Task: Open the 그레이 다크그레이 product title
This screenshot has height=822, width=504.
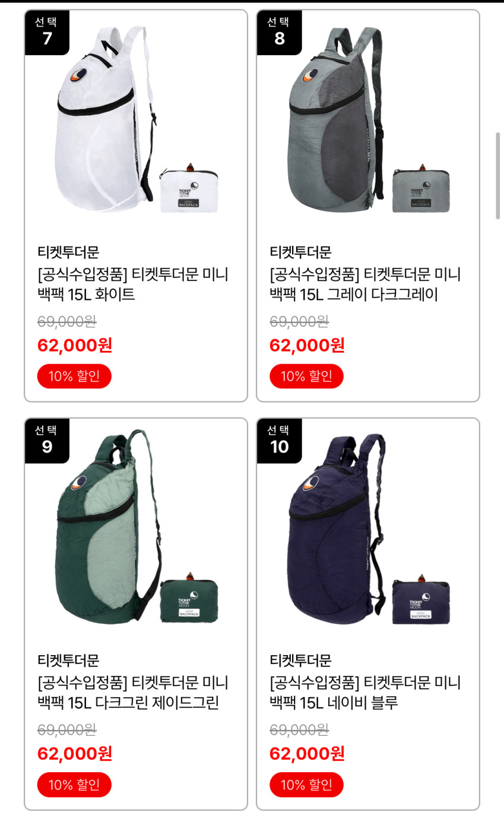Action: point(365,284)
